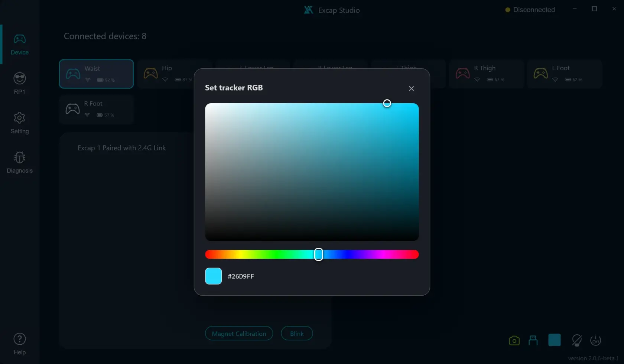
Task: Click the R Thigh wifi signal icon
Action: point(477,79)
